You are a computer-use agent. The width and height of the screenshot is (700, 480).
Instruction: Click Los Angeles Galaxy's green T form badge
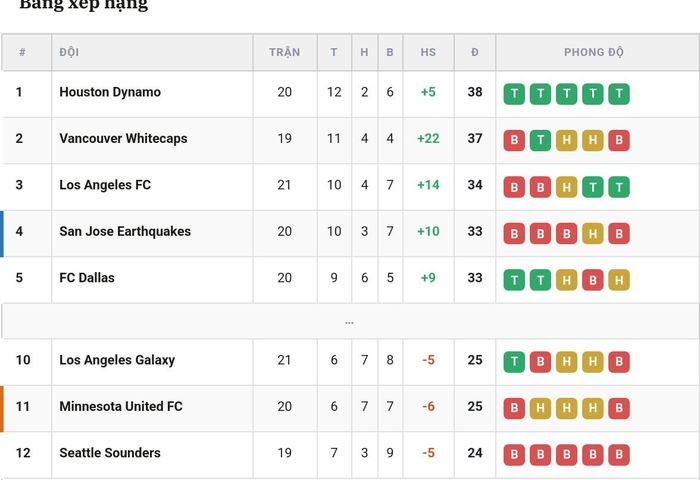514,362
